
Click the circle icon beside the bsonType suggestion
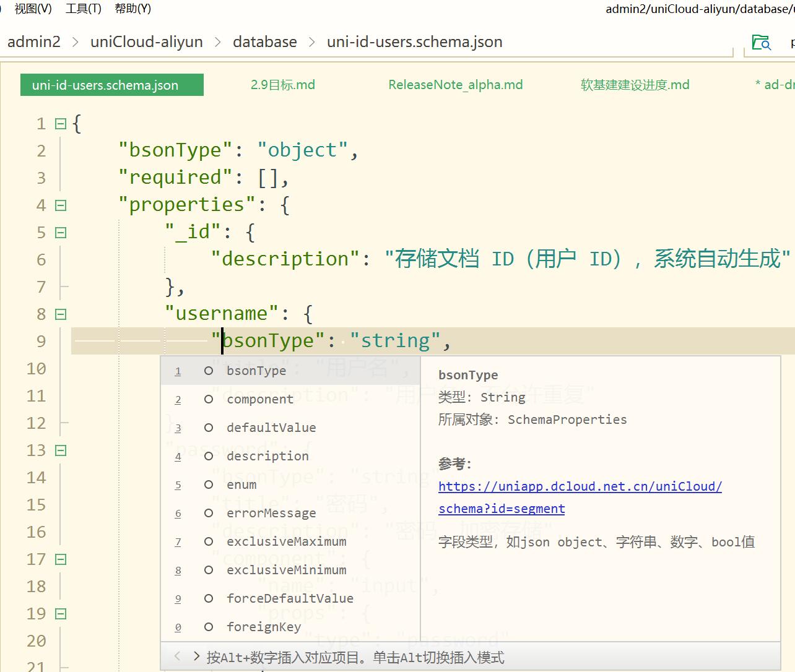click(x=209, y=371)
